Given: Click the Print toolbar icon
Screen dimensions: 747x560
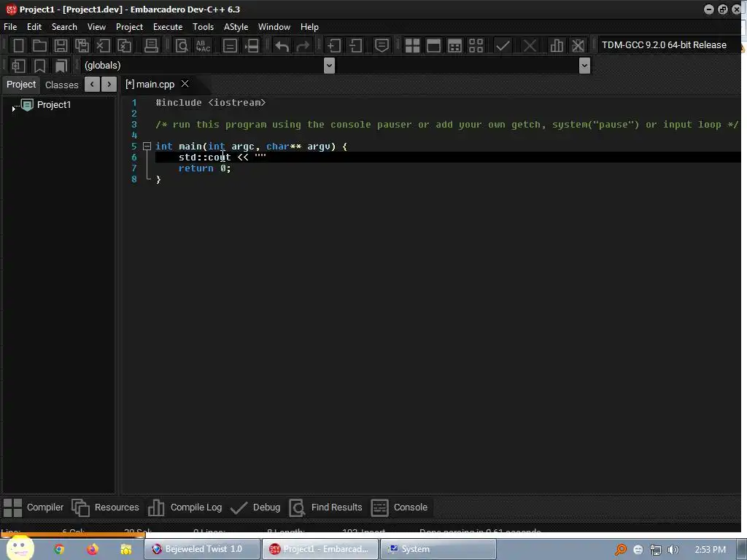Looking at the screenshot, I should tap(151, 46).
